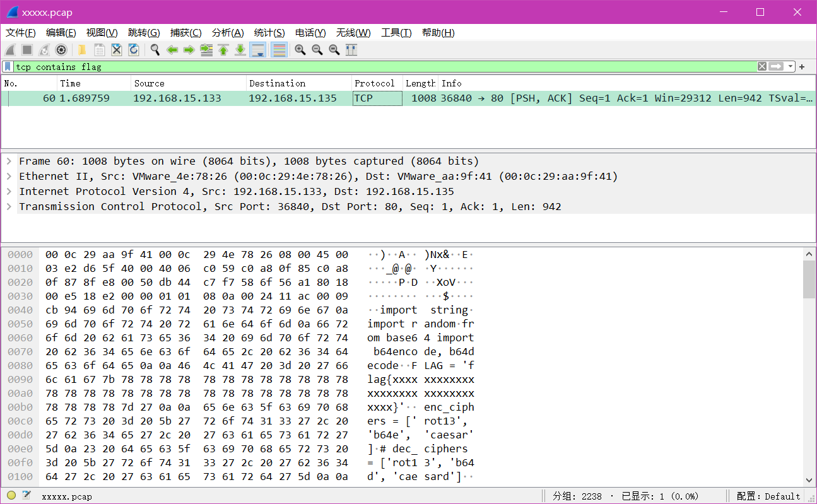
Task: Click the 配置: Default profile in status bar
Action: [x=768, y=496]
